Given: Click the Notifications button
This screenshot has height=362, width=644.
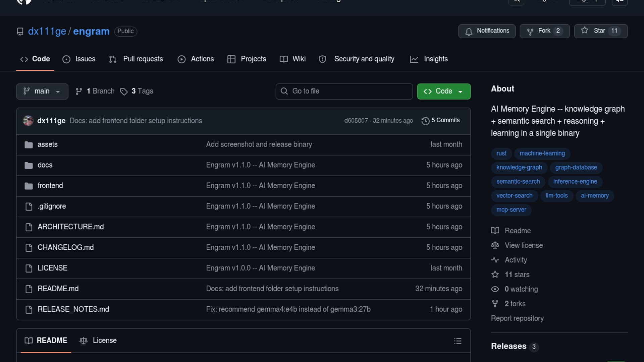Looking at the screenshot, I should point(487,31).
